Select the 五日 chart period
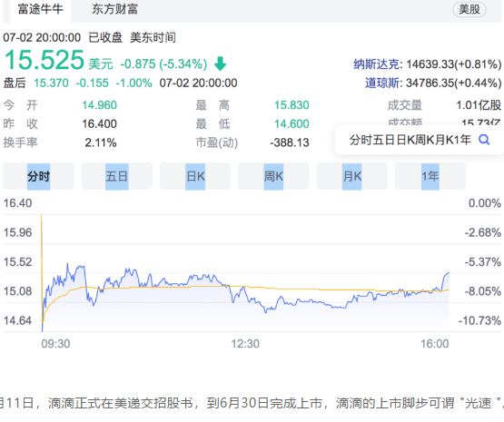The image size is (504, 422). (x=116, y=176)
